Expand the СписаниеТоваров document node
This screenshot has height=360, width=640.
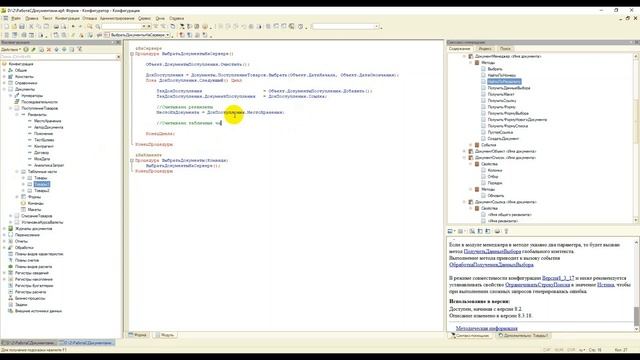click(x=11, y=216)
